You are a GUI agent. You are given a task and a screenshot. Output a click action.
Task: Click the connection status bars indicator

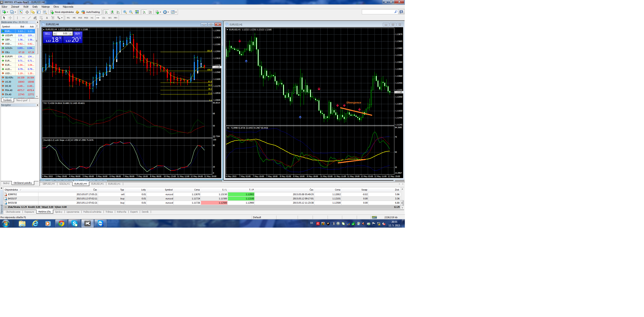pos(374,217)
